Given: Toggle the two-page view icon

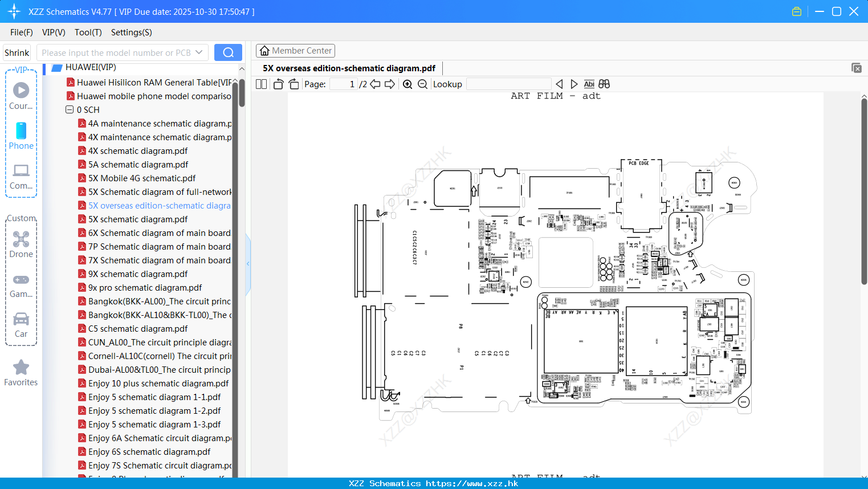Looking at the screenshot, I should click(262, 84).
